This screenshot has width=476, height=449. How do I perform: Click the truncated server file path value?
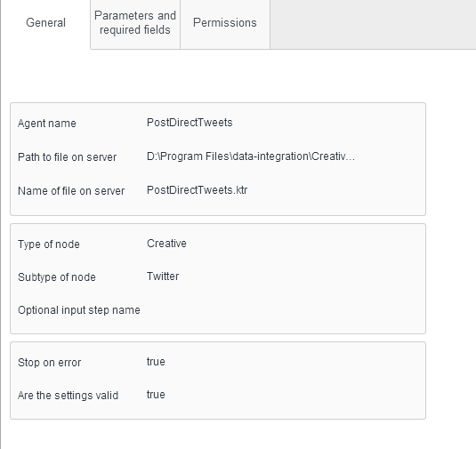[x=251, y=156]
